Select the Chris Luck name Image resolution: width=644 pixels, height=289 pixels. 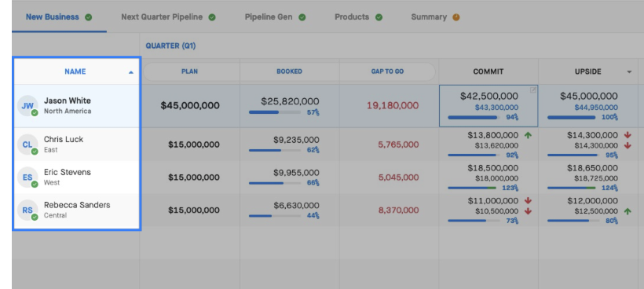64,139
